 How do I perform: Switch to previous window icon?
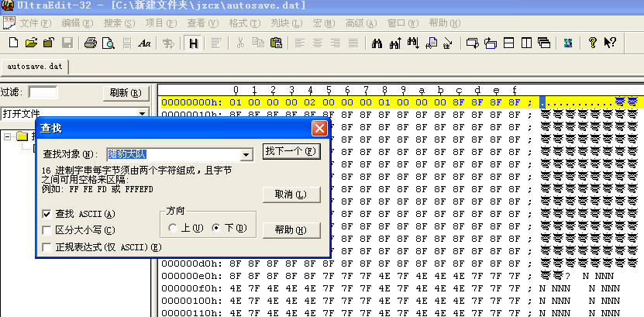[491, 43]
